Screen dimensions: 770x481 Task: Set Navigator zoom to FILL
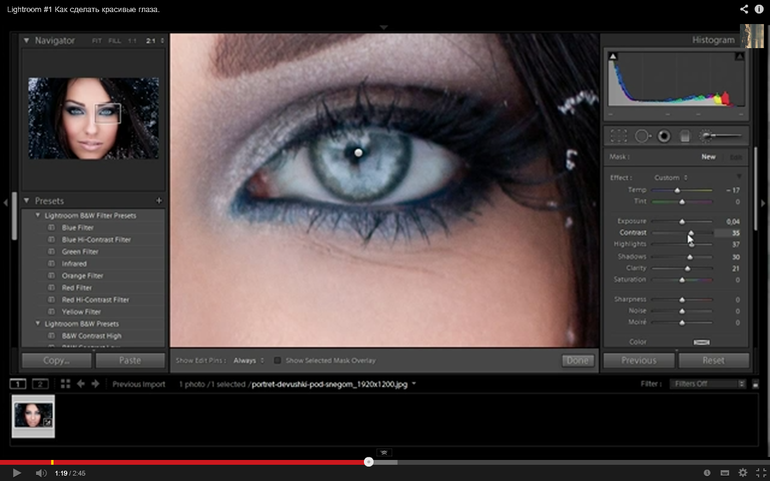[115, 41]
